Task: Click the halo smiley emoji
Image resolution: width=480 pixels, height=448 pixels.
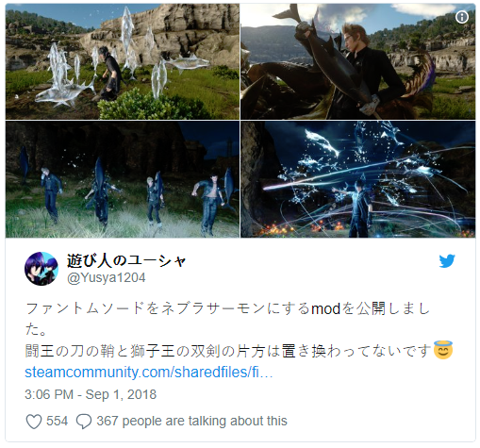Action: [443, 350]
